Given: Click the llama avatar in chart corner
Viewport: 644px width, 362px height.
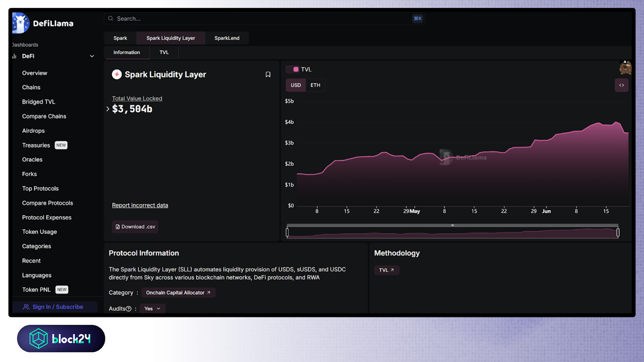Looking at the screenshot, I should pos(625,68).
